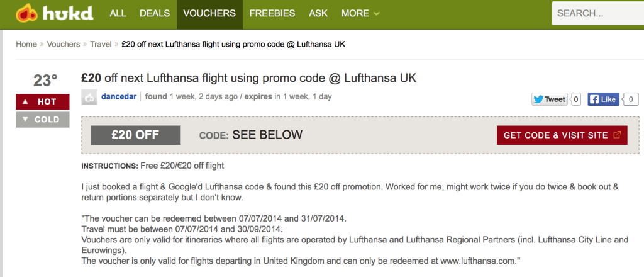
Task: Open the FREEBIES section
Action: 272,13
